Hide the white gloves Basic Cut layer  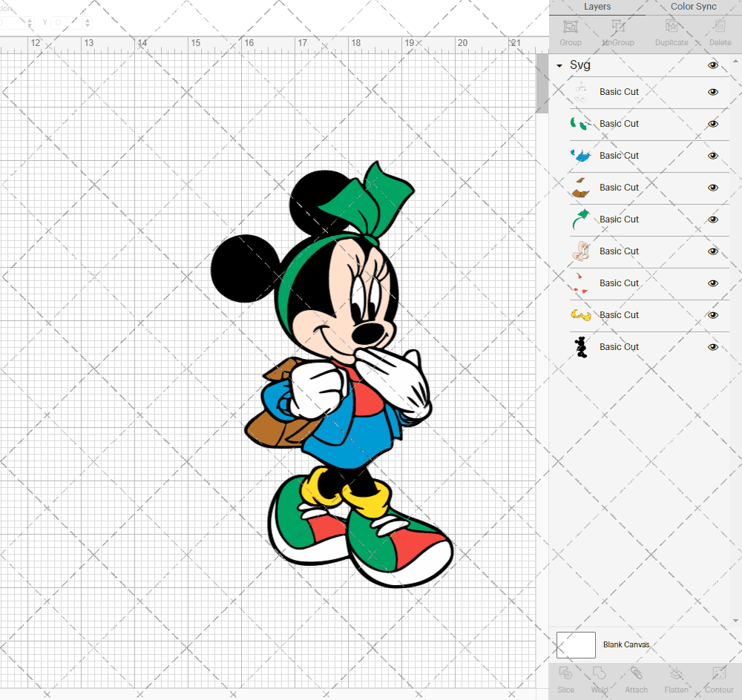(x=712, y=92)
